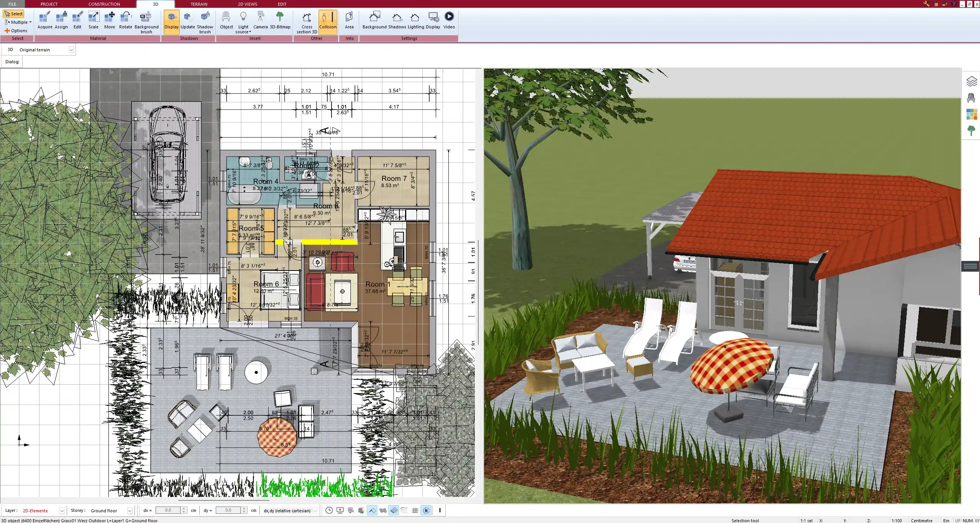Toggle the grid display in the status bar
Viewport: 980px width, 523px height.
(415, 510)
